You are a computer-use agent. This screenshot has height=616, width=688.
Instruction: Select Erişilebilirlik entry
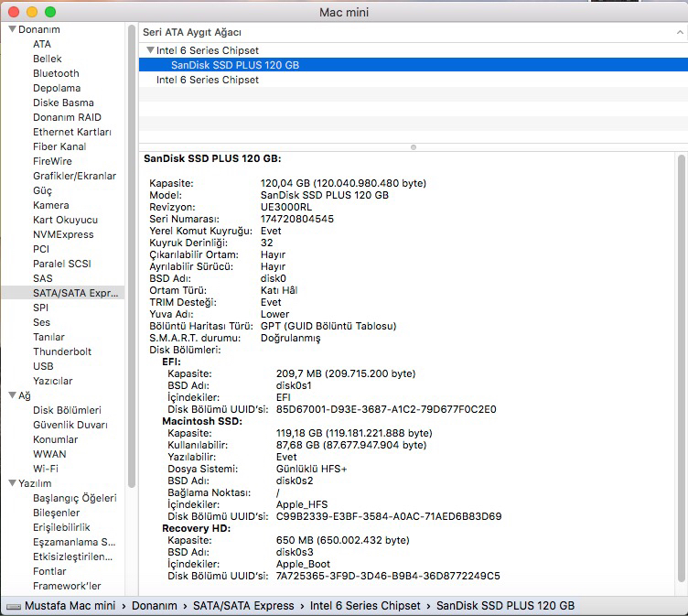(x=61, y=527)
